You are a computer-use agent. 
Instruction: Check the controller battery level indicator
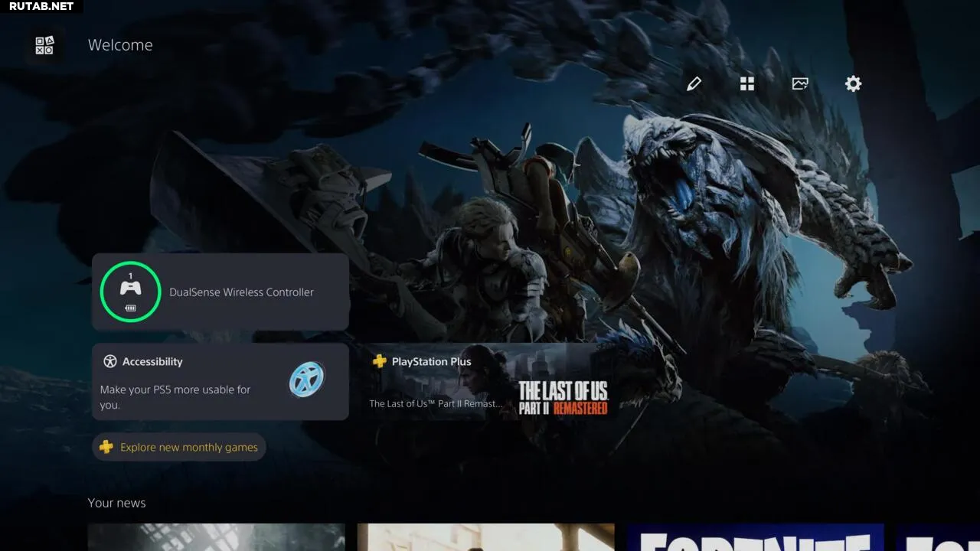coord(130,308)
